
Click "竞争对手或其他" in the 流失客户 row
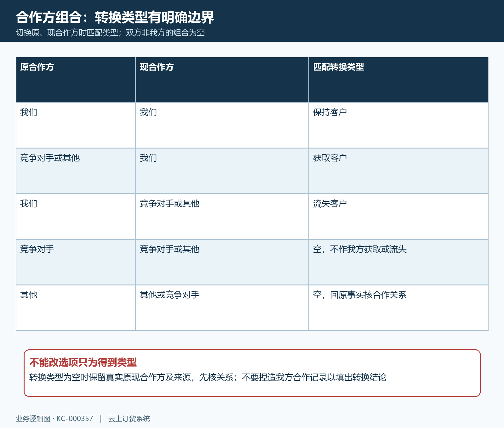pos(222,217)
